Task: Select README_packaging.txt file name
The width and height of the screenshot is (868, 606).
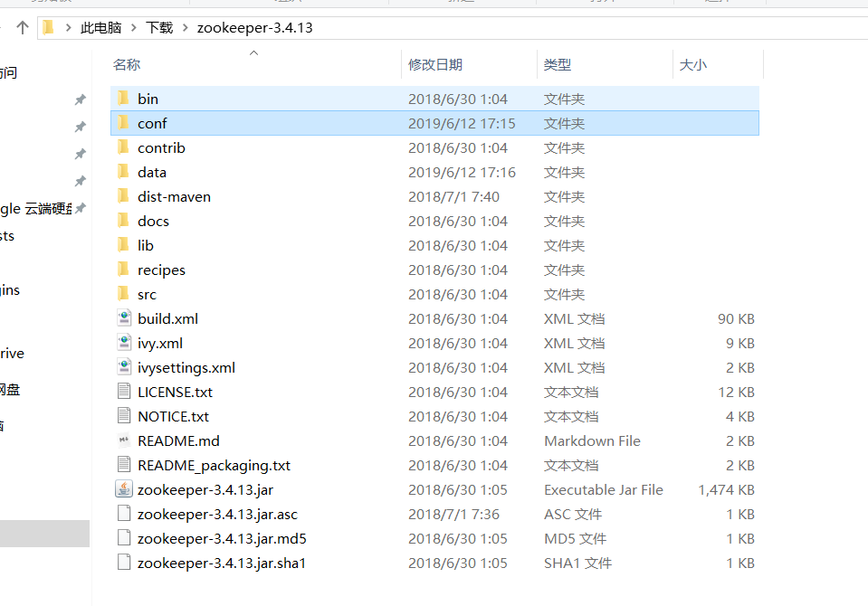Action: pyautogui.click(x=214, y=466)
